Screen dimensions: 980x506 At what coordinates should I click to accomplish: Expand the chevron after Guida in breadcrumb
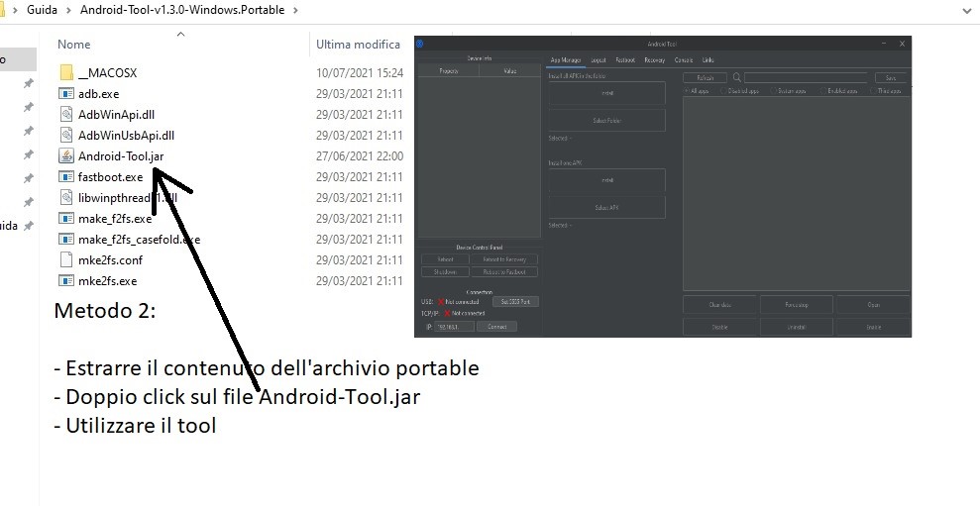click(68, 10)
